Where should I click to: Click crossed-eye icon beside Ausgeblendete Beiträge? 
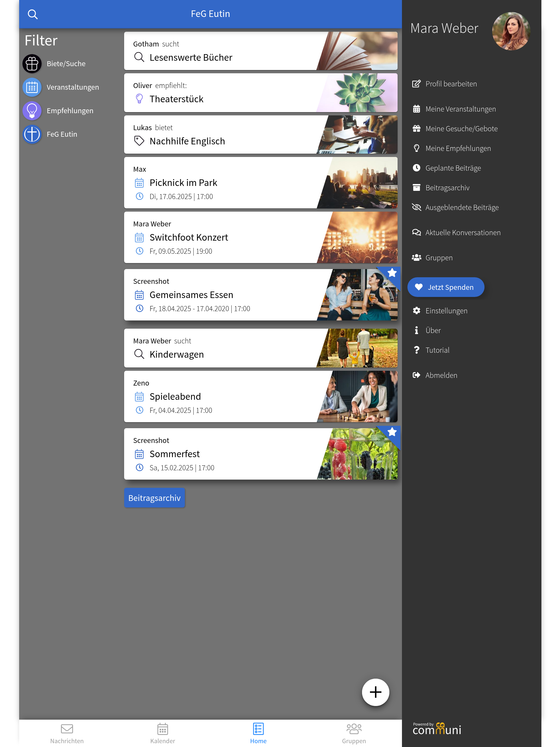pyautogui.click(x=416, y=207)
